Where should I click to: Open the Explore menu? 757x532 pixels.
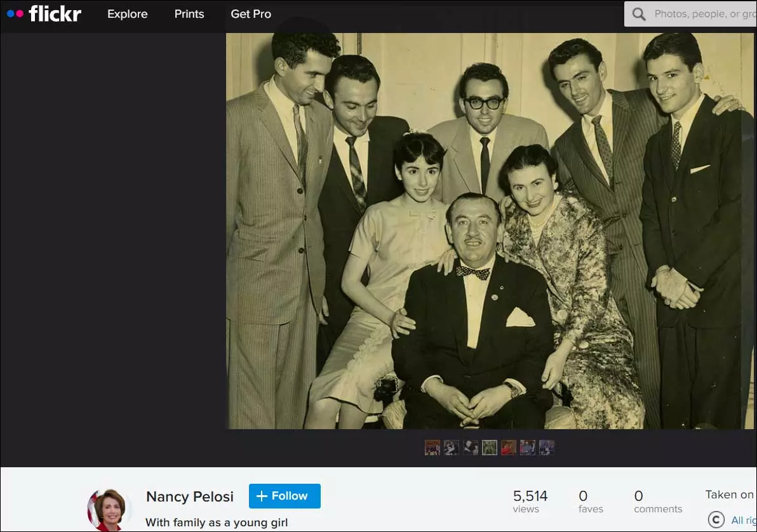tap(128, 14)
